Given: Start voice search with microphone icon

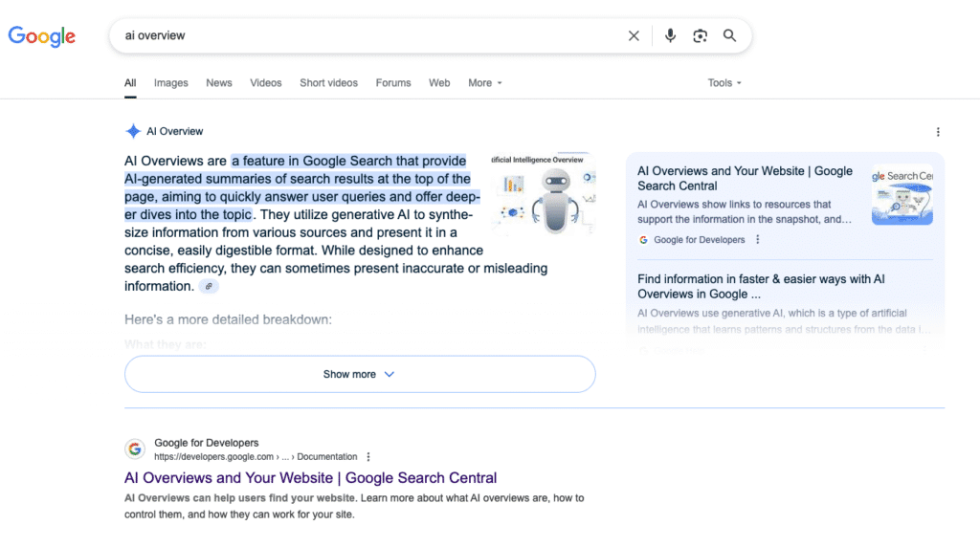Looking at the screenshot, I should pos(670,35).
